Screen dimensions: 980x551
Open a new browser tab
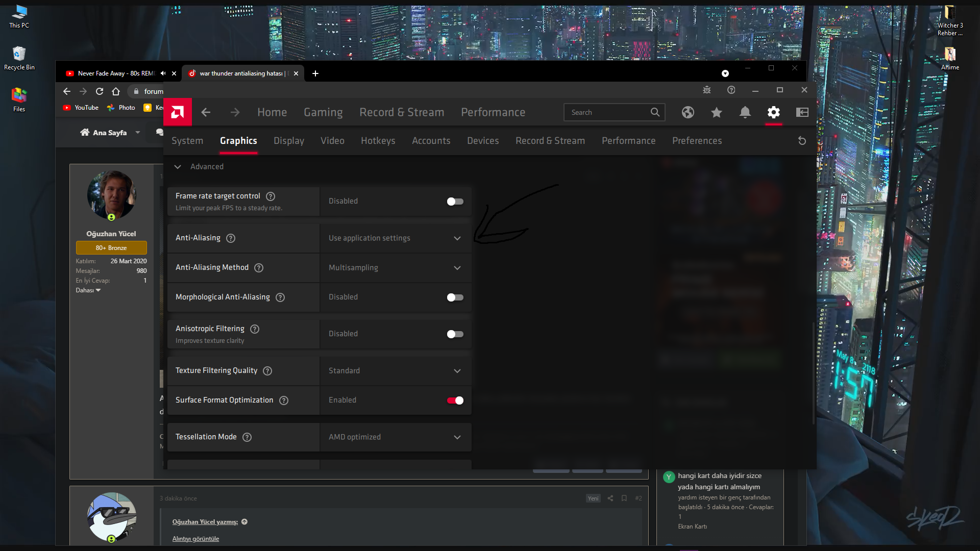point(315,73)
